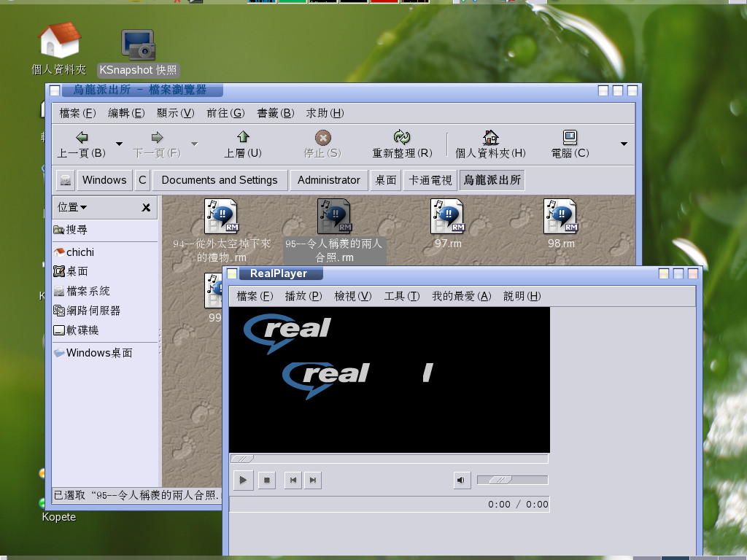Image resolution: width=747 pixels, height=560 pixels.
Task: Click the Back (上一頁) arrow icon
Action: point(82,138)
